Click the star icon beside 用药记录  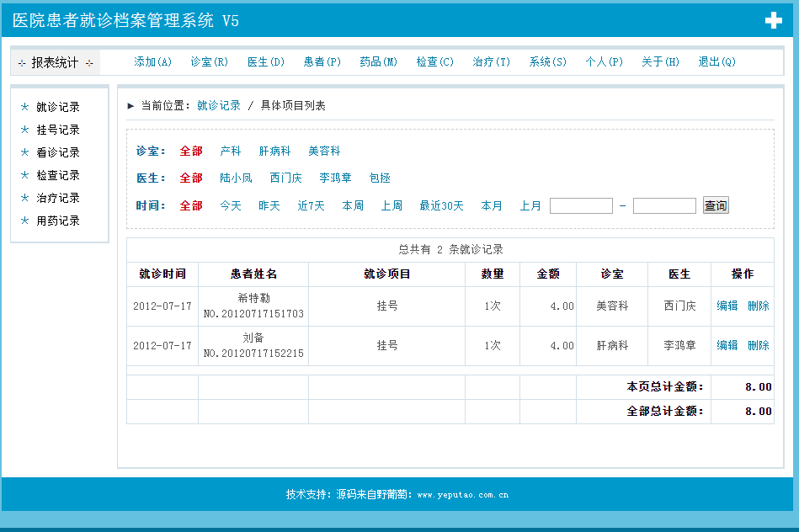[x=24, y=221]
